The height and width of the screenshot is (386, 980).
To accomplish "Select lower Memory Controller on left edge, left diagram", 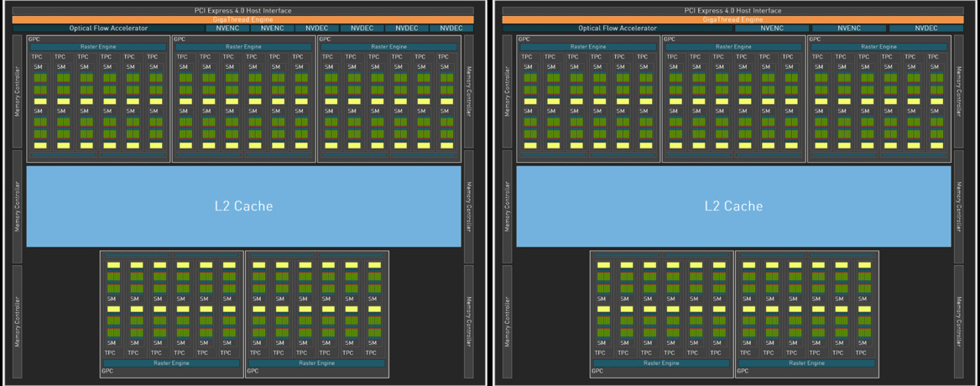I will (x=17, y=321).
